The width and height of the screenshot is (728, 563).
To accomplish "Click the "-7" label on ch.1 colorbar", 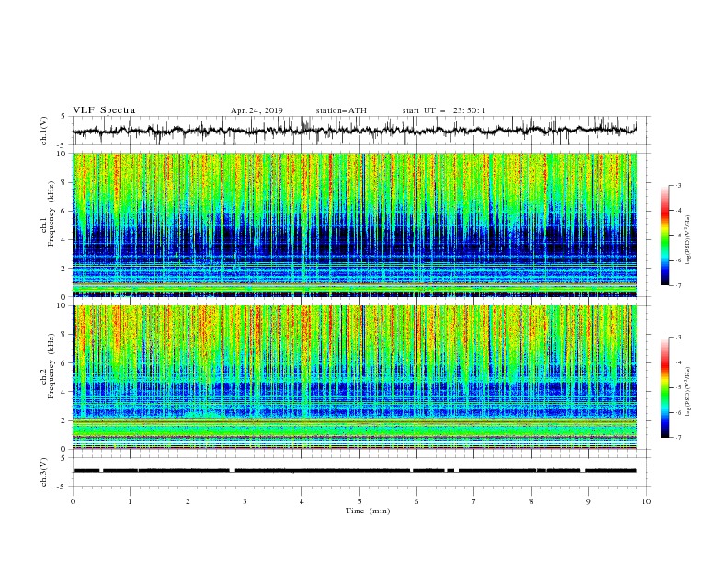I will (678, 285).
